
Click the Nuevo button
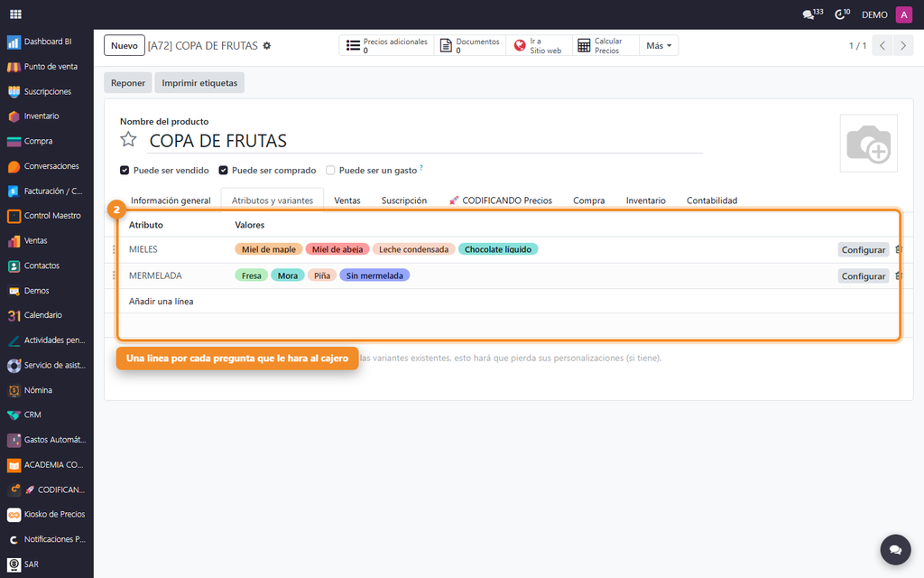(125, 45)
